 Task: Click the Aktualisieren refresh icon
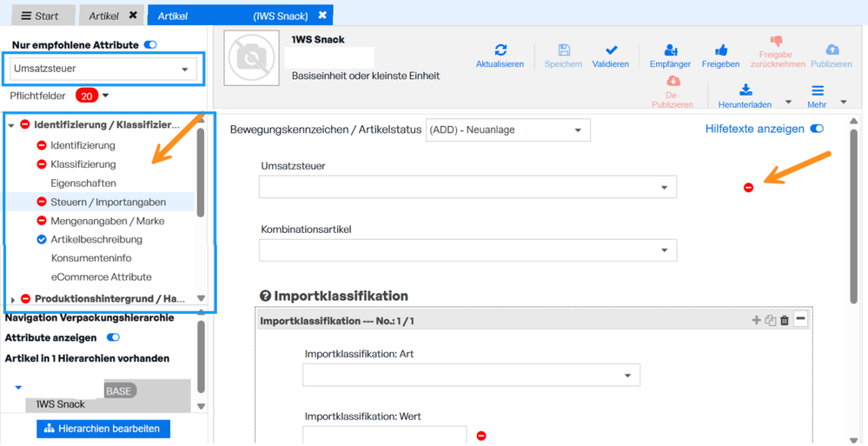(x=500, y=50)
